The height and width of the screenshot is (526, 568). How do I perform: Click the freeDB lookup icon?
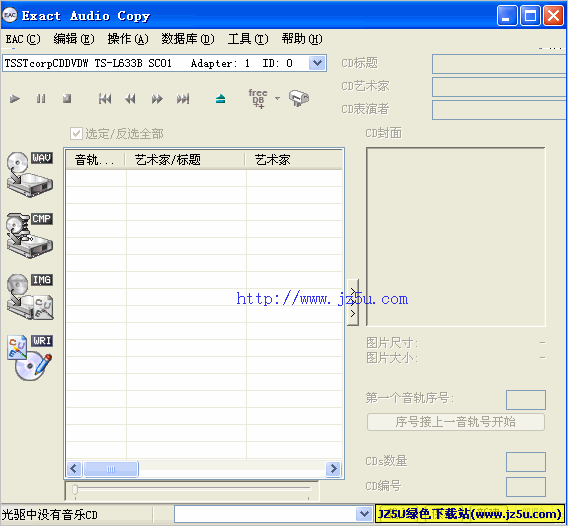[258, 99]
